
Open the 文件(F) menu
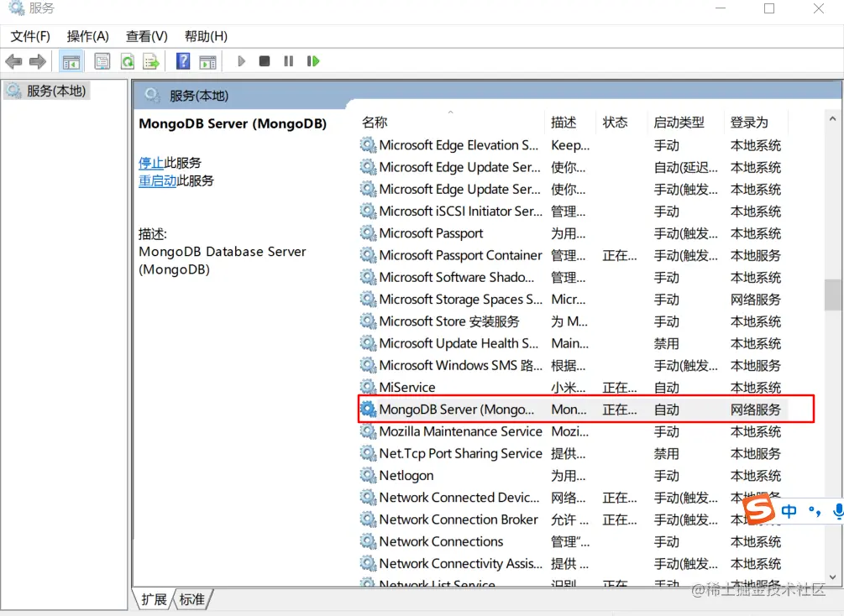tap(30, 36)
